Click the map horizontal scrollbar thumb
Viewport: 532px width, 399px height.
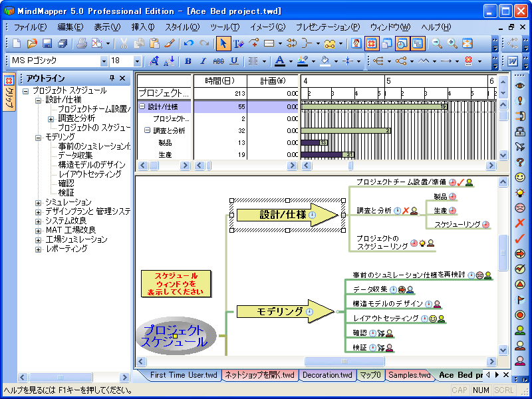344,361
